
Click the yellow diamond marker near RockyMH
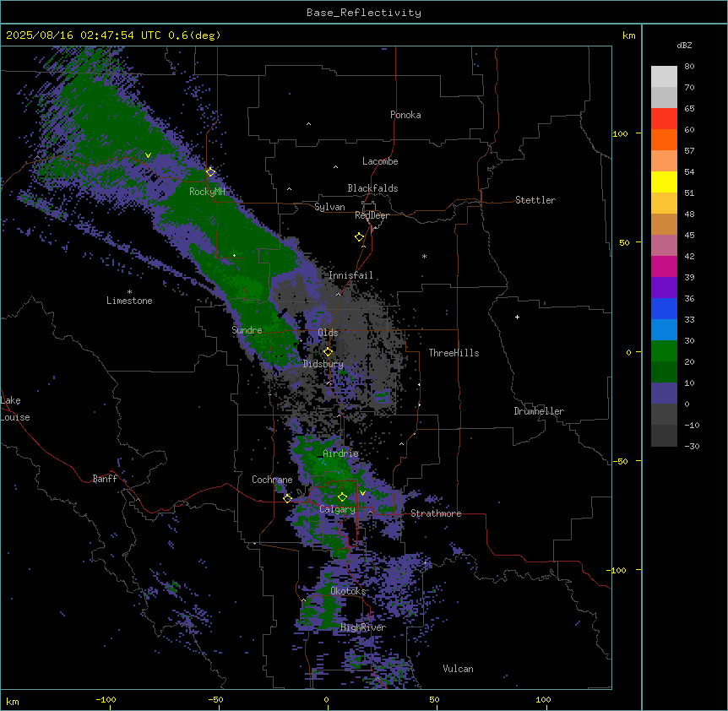[x=211, y=172]
